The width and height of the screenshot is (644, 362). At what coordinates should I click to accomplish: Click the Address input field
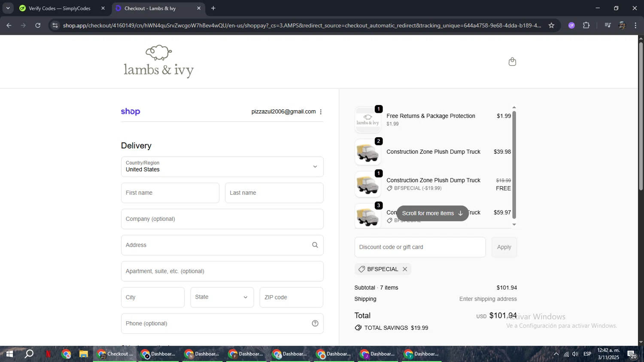(222, 245)
